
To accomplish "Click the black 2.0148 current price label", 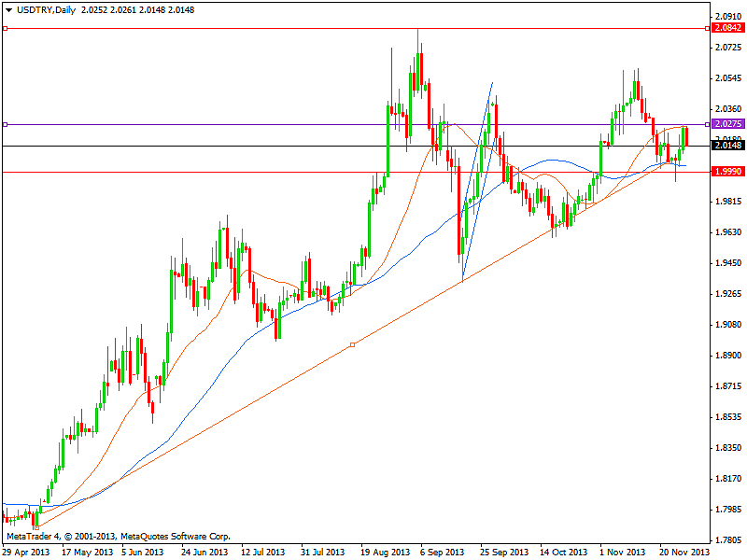I will (728, 146).
